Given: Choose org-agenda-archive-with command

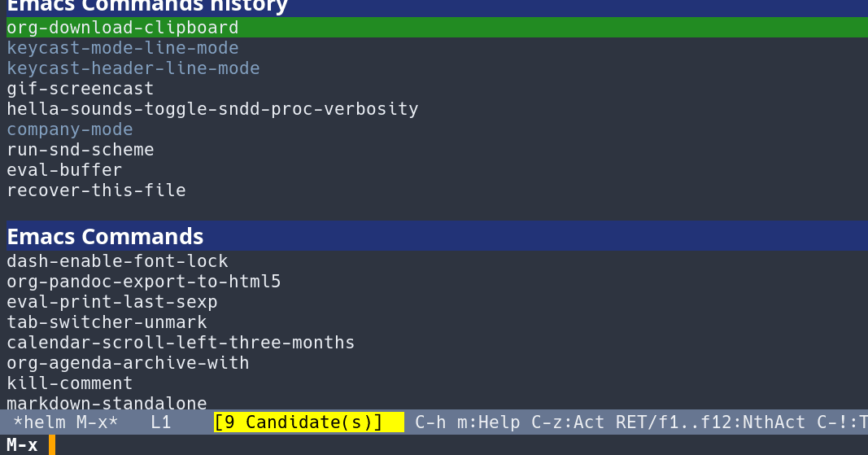Looking at the screenshot, I should [128, 363].
